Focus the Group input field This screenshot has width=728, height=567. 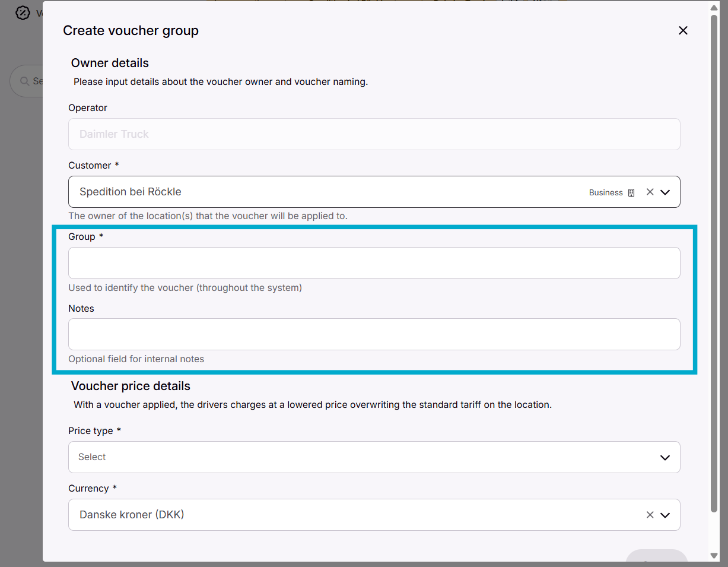click(x=374, y=263)
